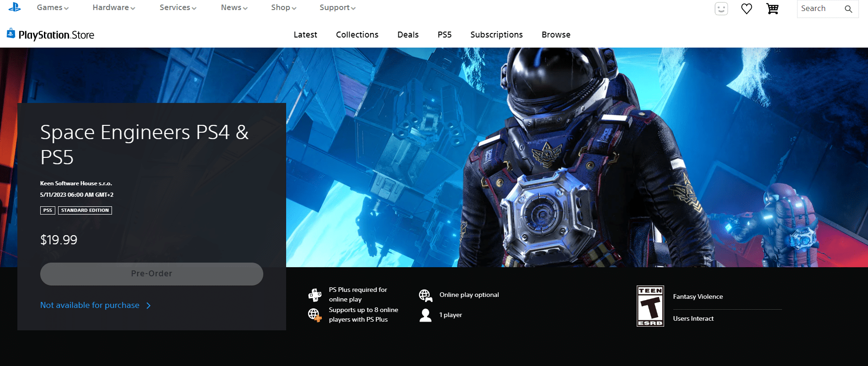
Task: Expand the Shop dropdown menu
Action: pos(283,7)
